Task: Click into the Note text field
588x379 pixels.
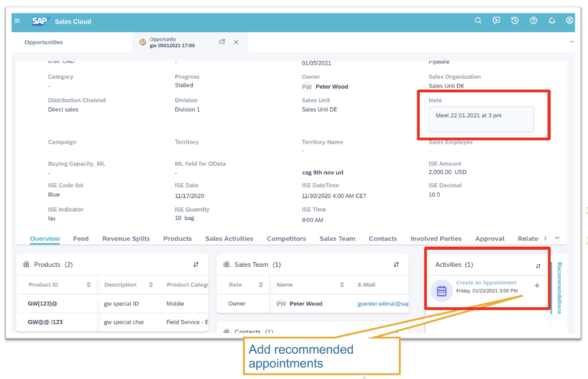Action: (481, 119)
